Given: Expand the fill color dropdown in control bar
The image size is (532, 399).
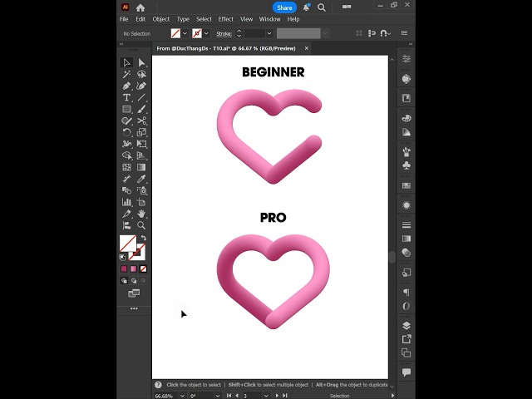Looking at the screenshot, I should tap(185, 33).
